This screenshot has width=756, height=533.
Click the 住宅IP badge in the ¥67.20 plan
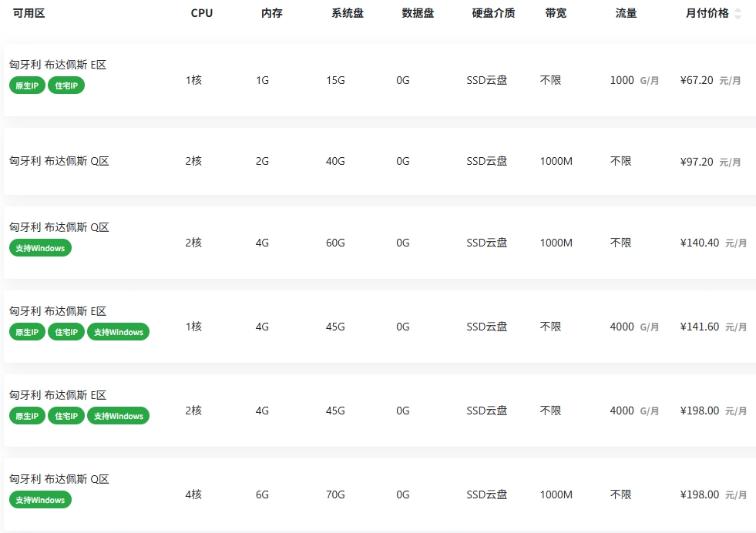coord(66,85)
